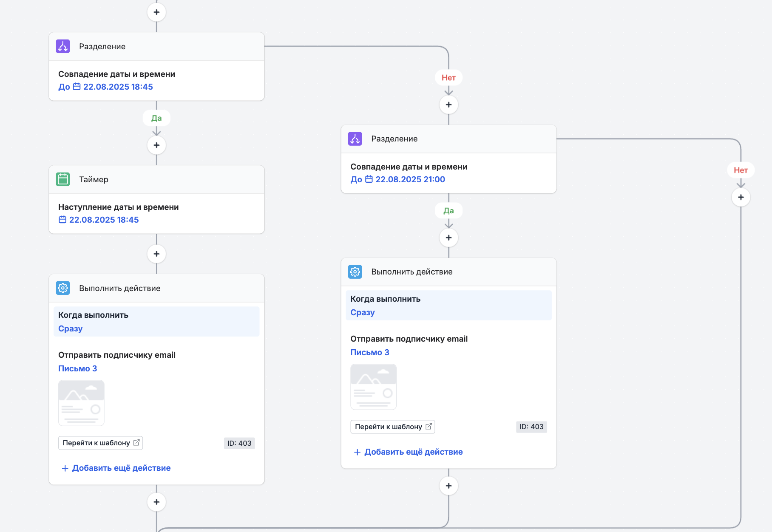
Task: Select the Да branch label under left Разделение
Action: [156, 118]
